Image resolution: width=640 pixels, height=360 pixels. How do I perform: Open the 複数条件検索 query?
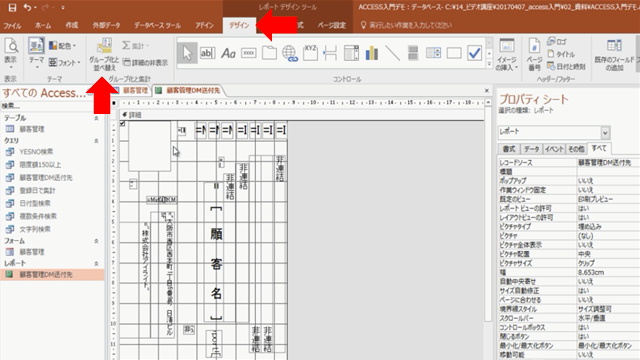click(38, 216)
